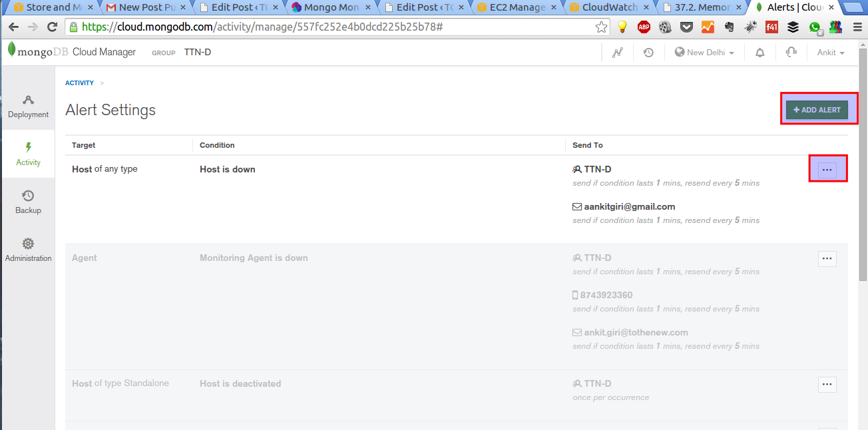This screenshot has height=430, width=868.
Task: Click the aankitgiri@gmail.com recipient
Action: click(630, 206)
